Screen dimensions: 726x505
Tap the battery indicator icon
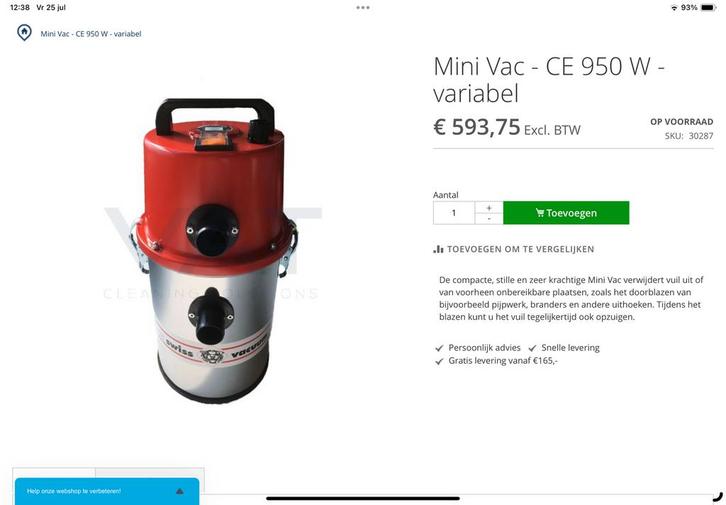708,7
